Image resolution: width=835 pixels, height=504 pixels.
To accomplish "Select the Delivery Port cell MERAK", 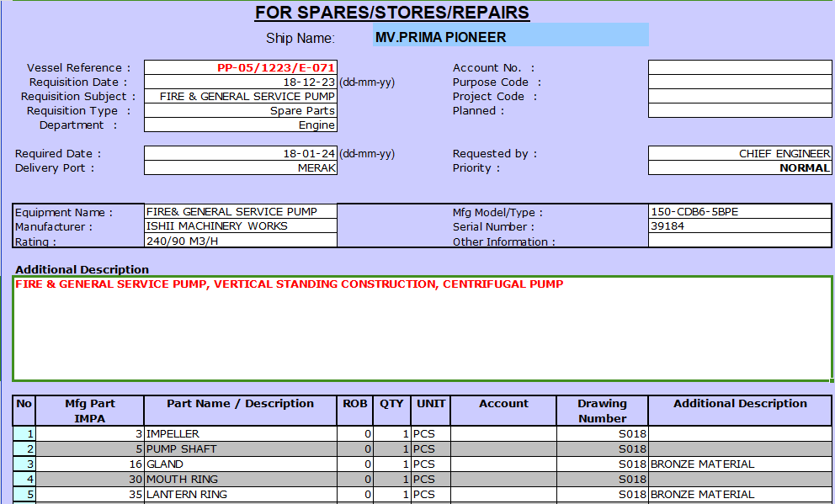I will [241, 168].
